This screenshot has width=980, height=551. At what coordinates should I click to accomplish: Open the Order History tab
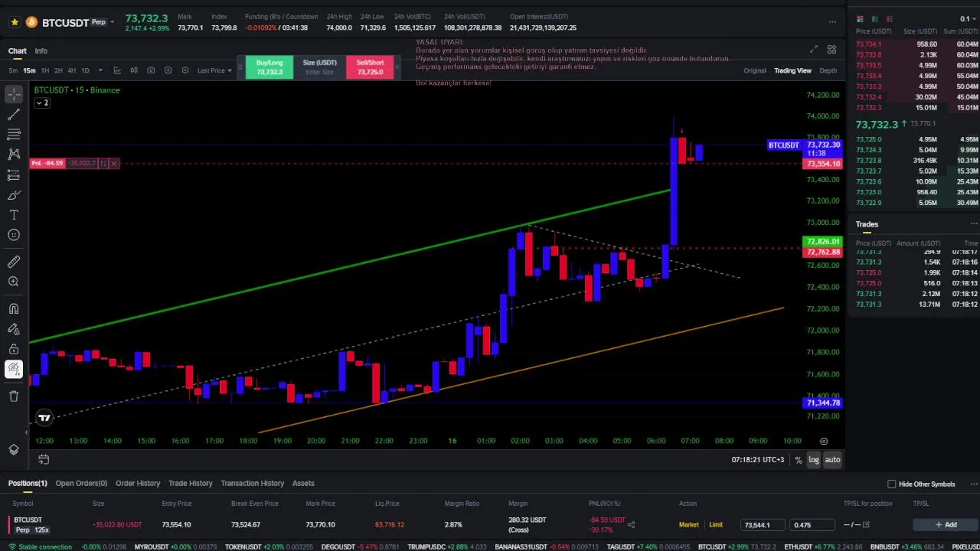138,484
